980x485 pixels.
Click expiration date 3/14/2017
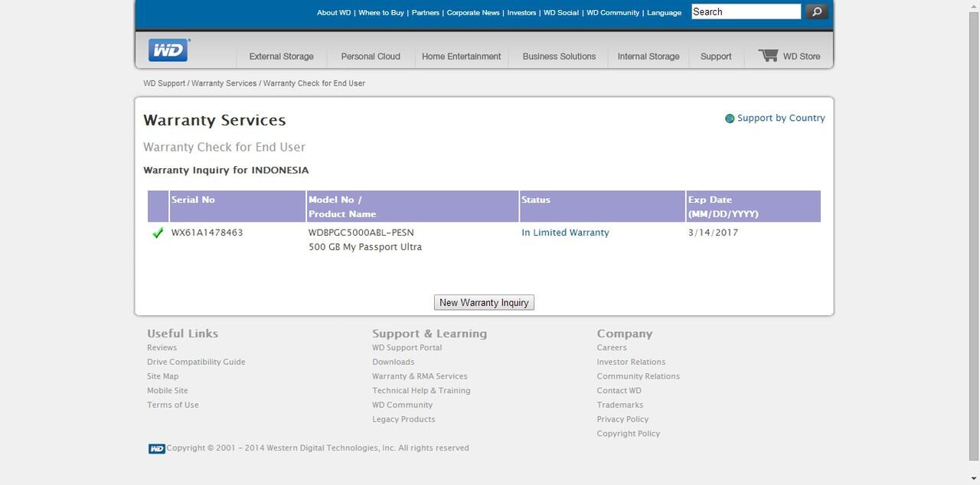[713, 233]
